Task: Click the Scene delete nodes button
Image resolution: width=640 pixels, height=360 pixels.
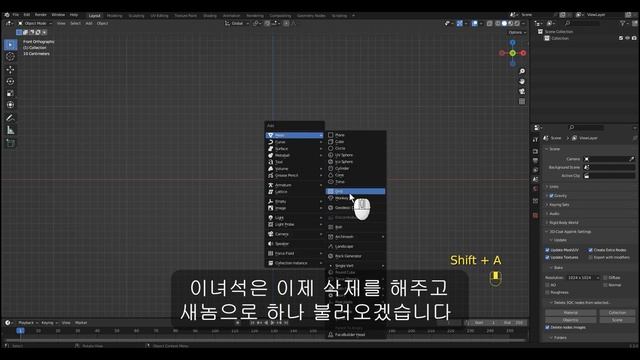Action: click(617, 320)
